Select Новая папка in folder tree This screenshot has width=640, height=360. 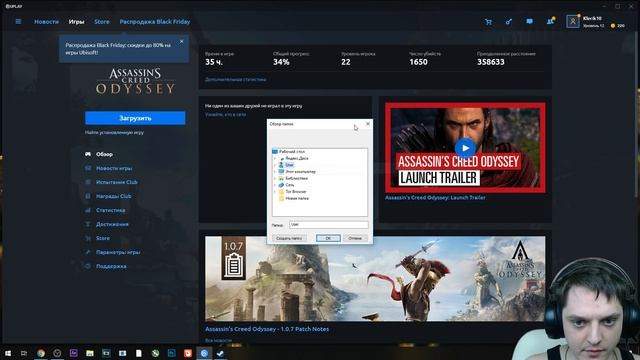tap(297, 198)
